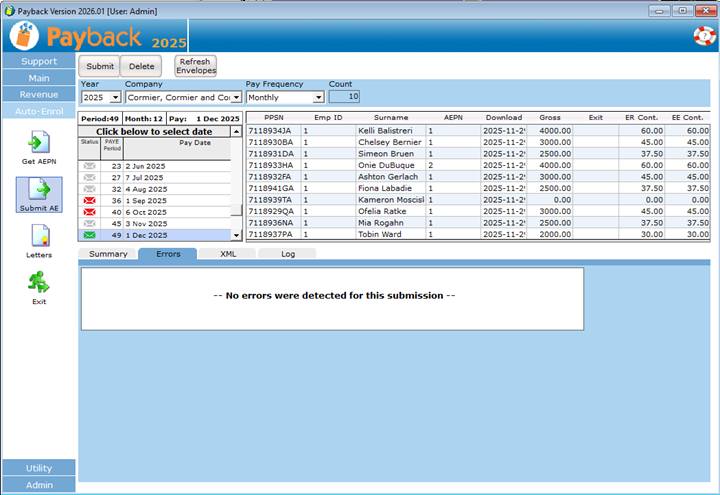Switch to the Summary tab
Viewport: 720px width, 495px height.
point(108,254)
